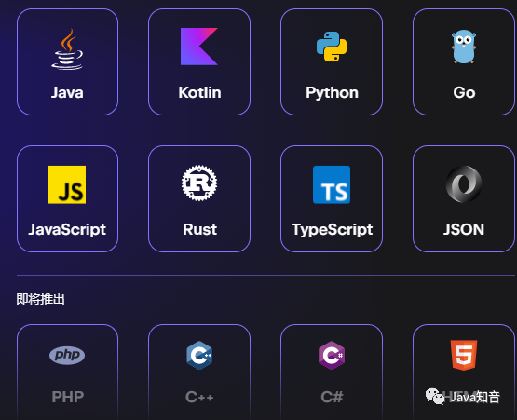Click the JSON ring logo icon

[464, 184]
